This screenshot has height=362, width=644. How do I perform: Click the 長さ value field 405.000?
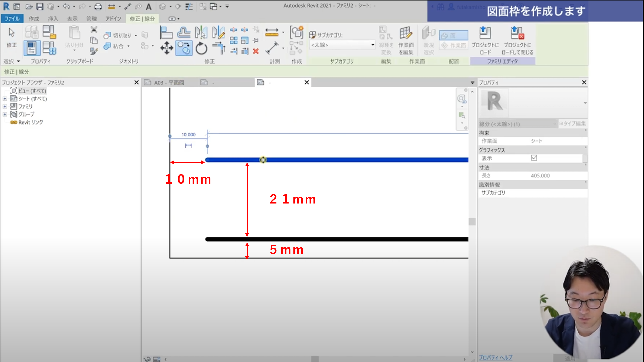540,176
